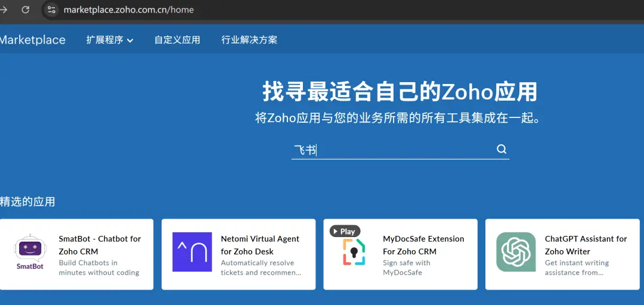
Task: Open site information icon in address bar
Action: point(51,10)
